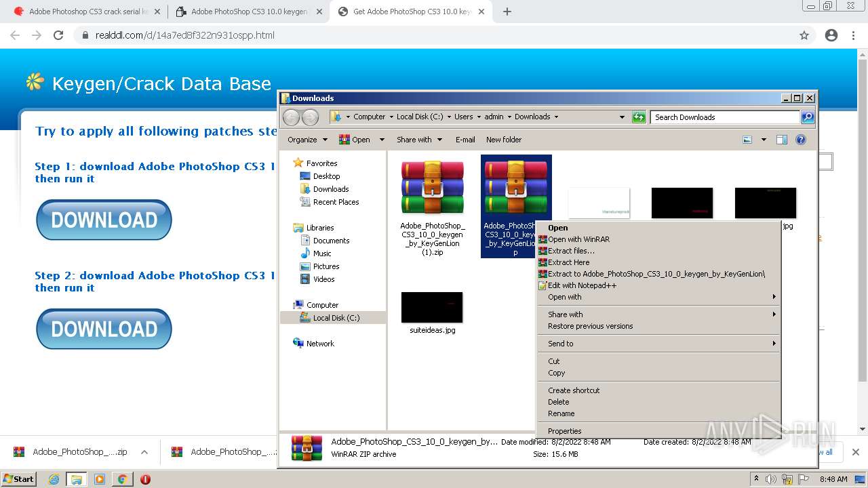
Task: Expand the Send to submenu
Action: [658, 344]
